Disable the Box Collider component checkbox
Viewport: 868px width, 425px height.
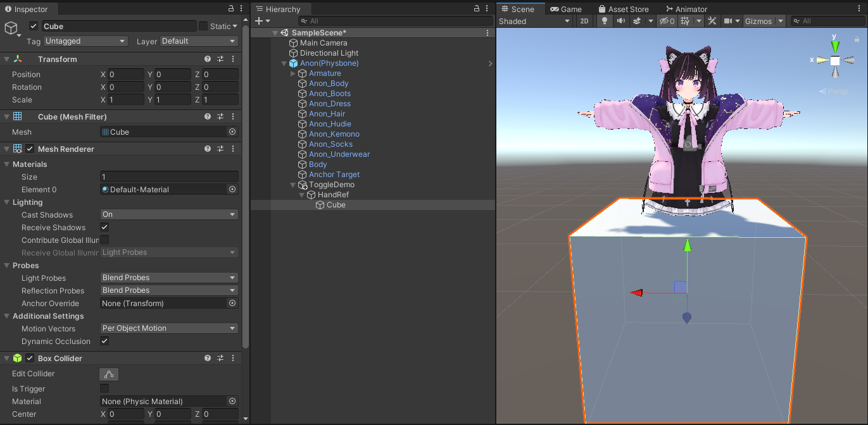coord(30,358)
